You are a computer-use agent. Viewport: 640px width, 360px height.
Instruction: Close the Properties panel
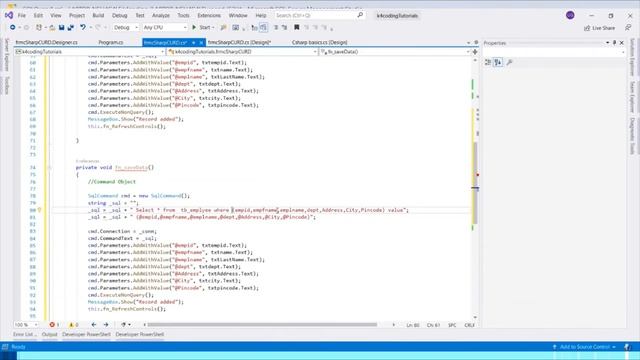622,42
